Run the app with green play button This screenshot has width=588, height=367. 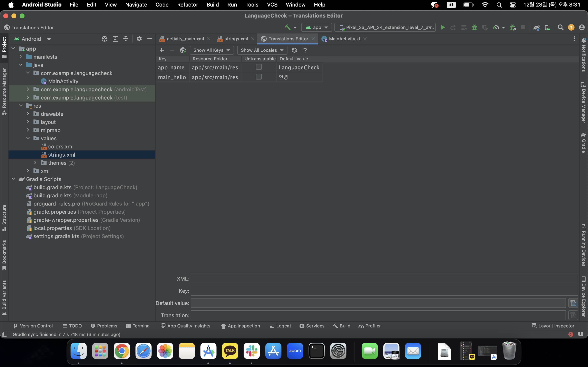443,28
